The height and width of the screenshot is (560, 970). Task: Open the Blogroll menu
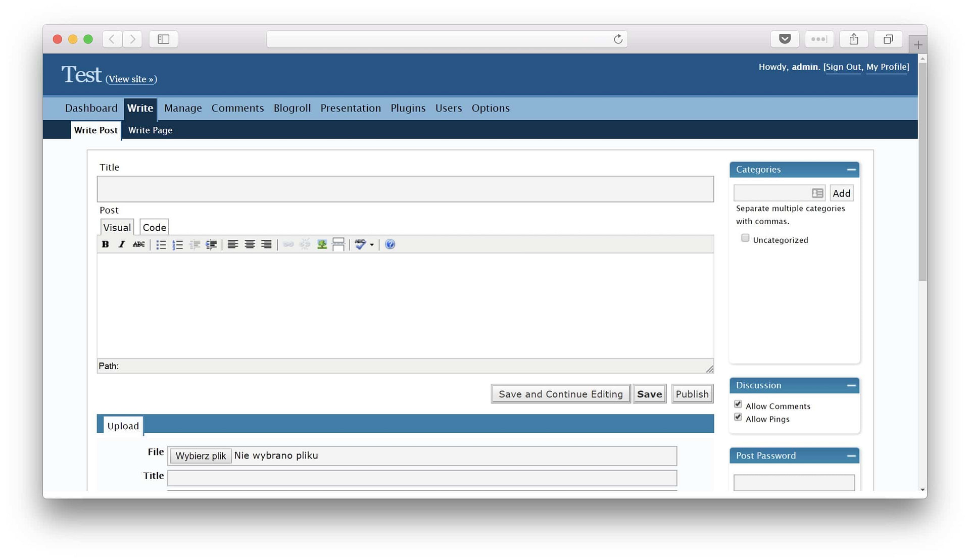[x=292, y=108]
